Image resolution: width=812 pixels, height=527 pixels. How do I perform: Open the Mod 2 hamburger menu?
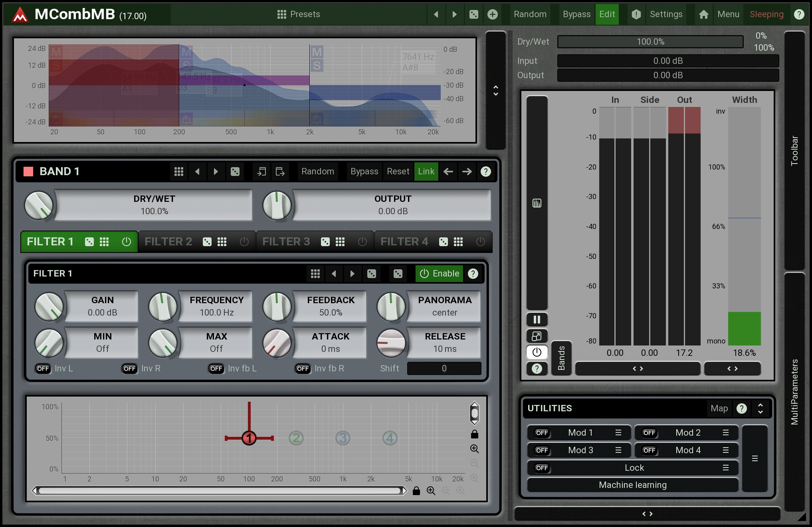coord(725,433)
